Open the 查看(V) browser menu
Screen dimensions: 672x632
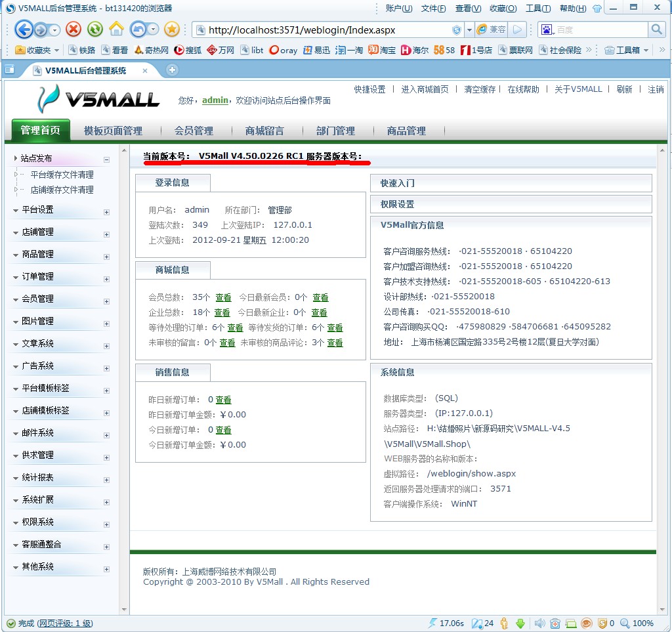pyautogui.click(x=468, y=8)
